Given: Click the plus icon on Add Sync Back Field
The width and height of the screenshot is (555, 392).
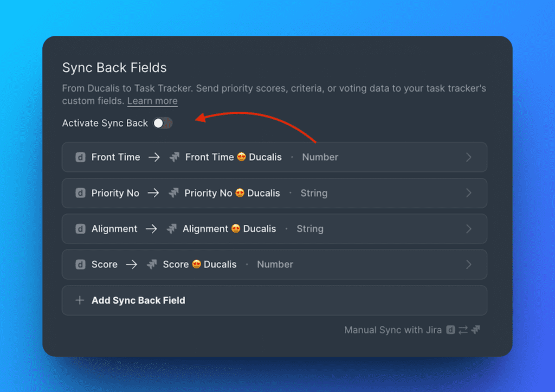Looking at the screenshot, I should coord(80,300).
